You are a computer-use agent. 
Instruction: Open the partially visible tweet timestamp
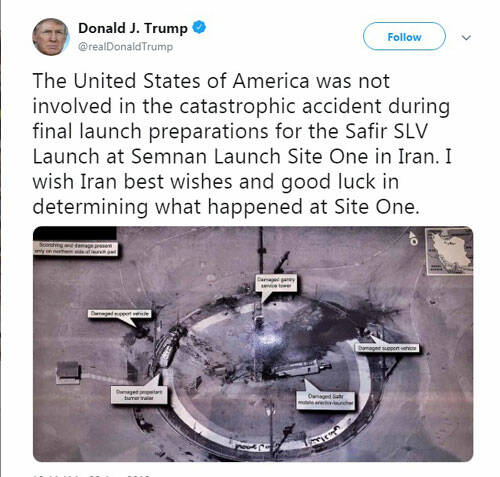click(x=92, y=475)
